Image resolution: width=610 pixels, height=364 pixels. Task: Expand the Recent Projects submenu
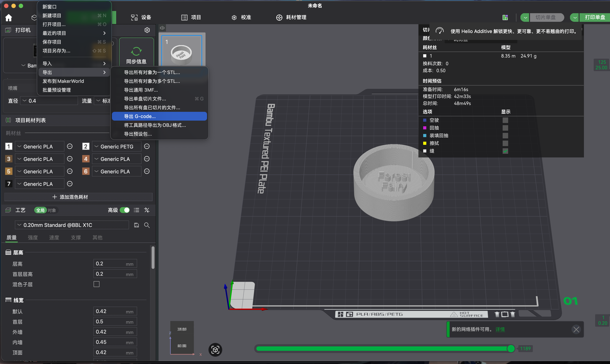[x=74, y=33]
